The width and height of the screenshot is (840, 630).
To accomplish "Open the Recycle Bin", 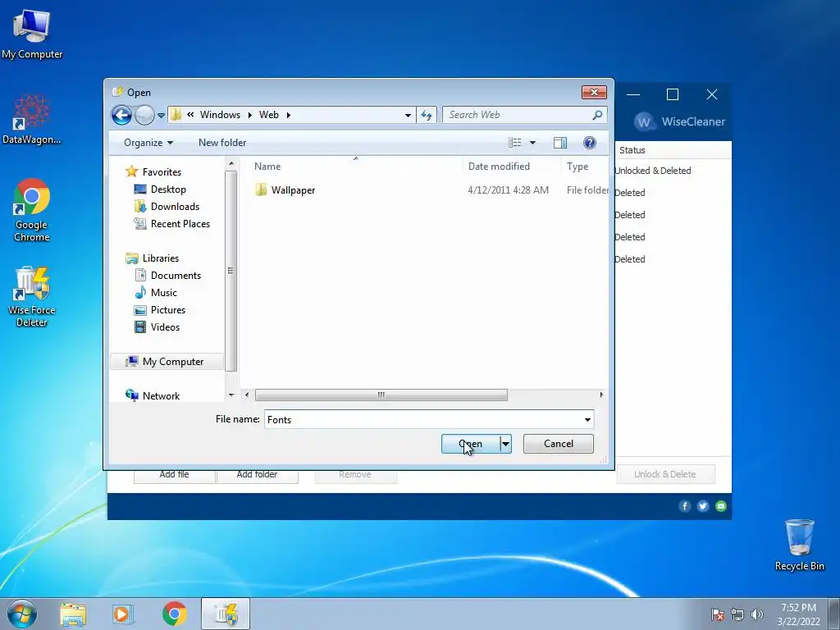I will 799,545.
